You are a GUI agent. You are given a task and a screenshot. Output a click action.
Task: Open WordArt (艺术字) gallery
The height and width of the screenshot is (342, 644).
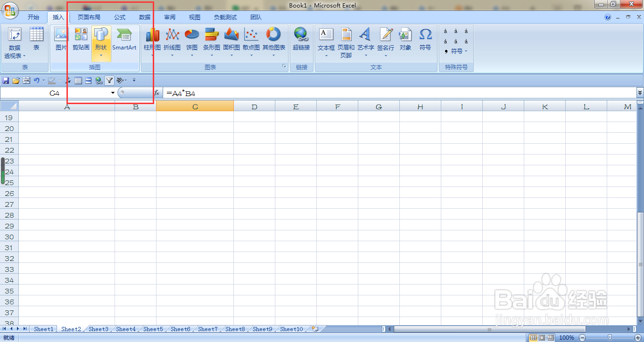(x=366, y=42)
